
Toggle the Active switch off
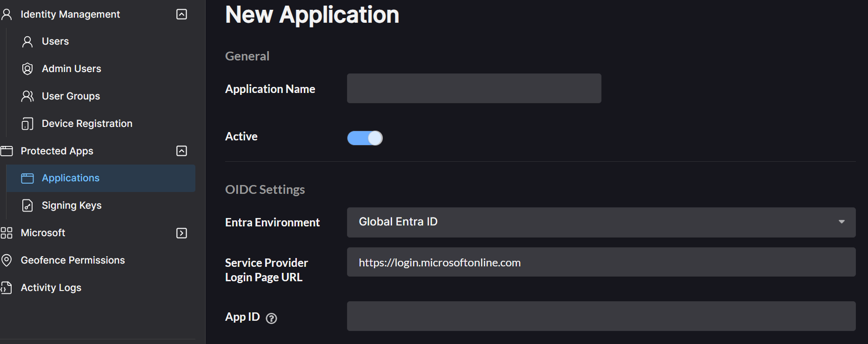coord(365,138)
